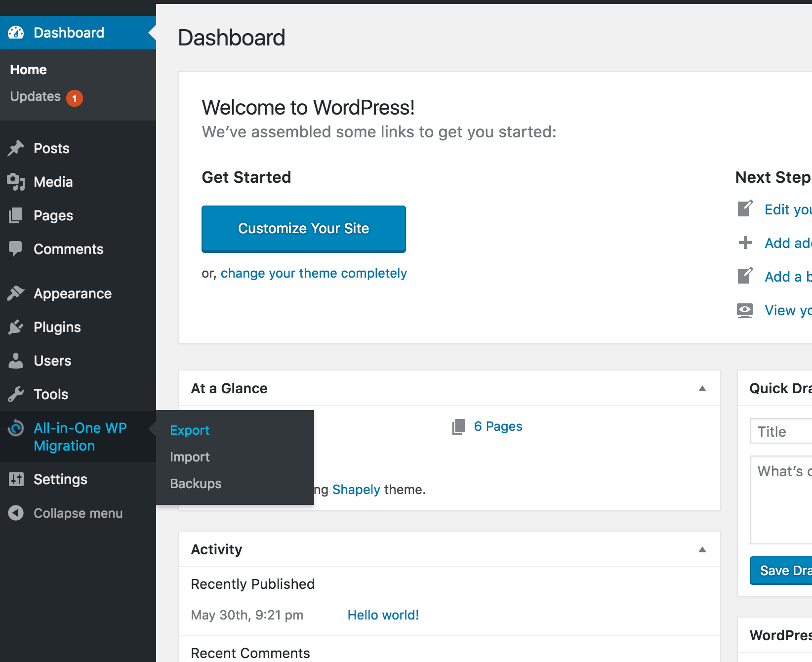This screenshot has height=662, width=812.
Task: Open All-in-One WP Migration menu
Action: pyautogui.click(x=78, y=437)
